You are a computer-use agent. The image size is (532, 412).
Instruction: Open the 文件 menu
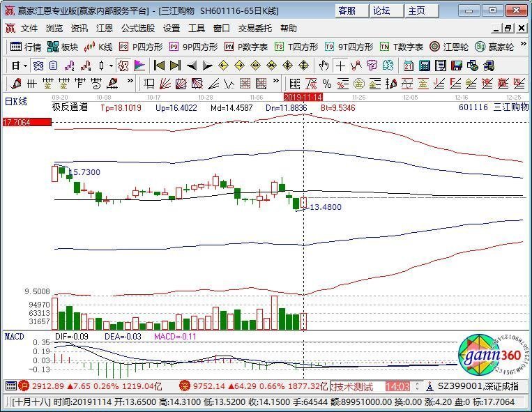pyautogui.click(x=29, y=28)
